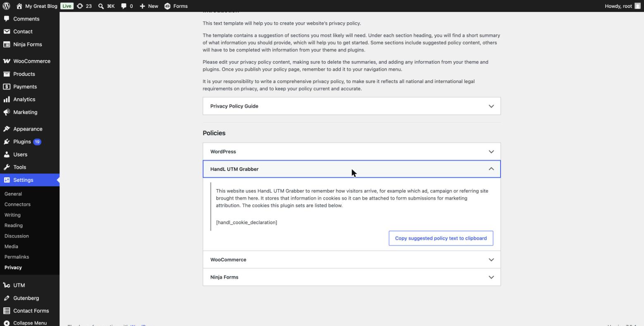Screen dimensions: 644x326
Task: Click My Great Blog site name
Action: point(41,6)
